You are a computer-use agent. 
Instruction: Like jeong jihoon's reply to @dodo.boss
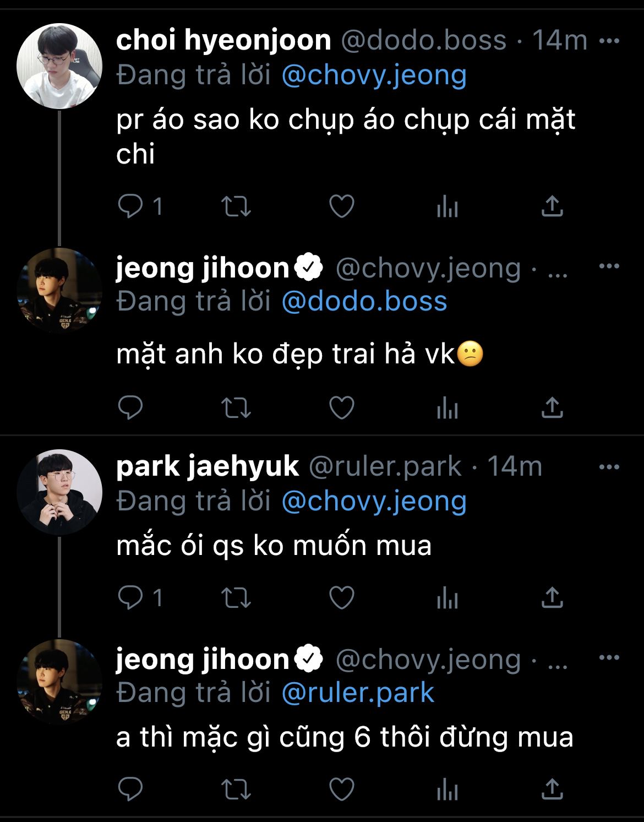coord(341,408)
